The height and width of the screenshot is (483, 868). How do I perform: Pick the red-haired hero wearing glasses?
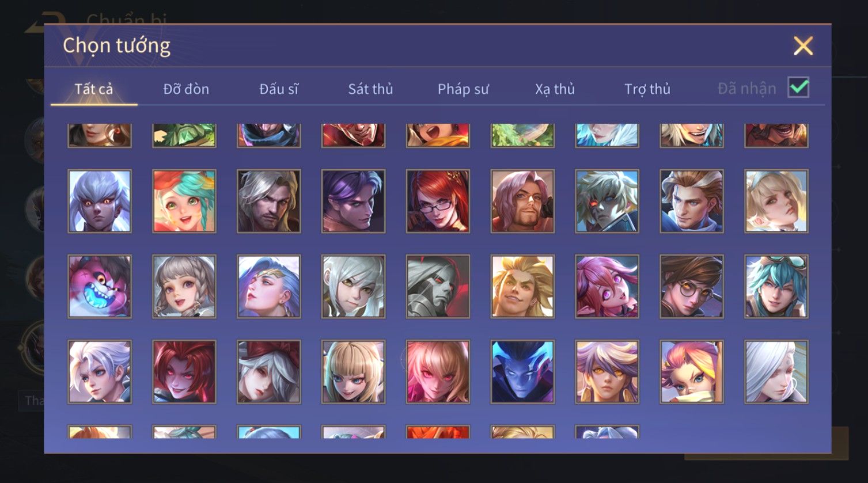pyautogui.click(x=438, y=201)
